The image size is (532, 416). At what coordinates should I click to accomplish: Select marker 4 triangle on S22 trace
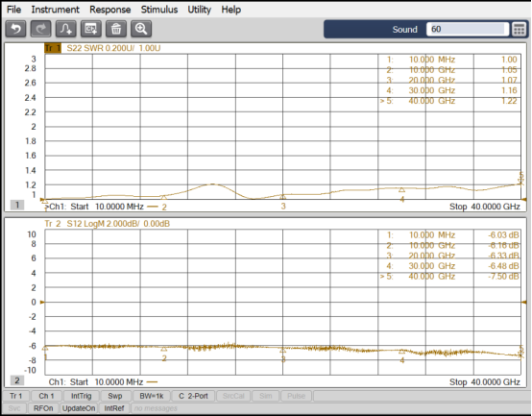pos(401,189)
